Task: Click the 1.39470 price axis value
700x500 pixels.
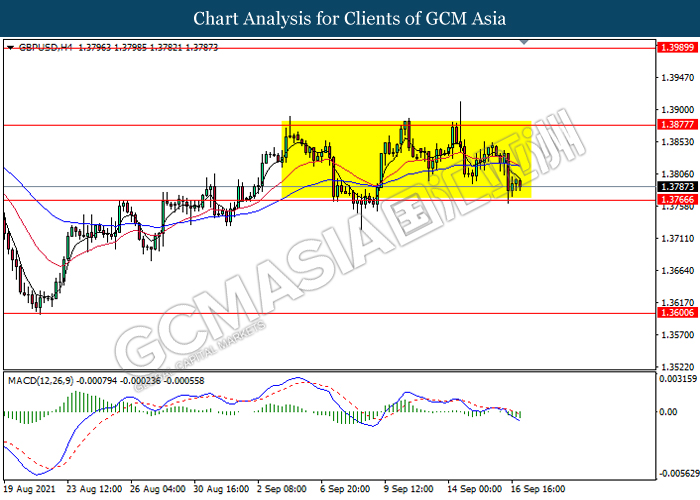Action: 678,78
